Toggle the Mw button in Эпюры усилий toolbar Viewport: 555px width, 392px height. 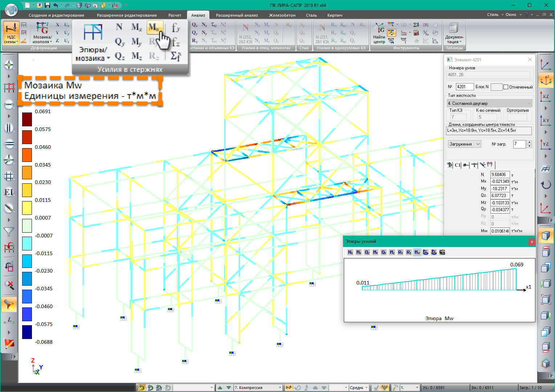click(417, 252)
